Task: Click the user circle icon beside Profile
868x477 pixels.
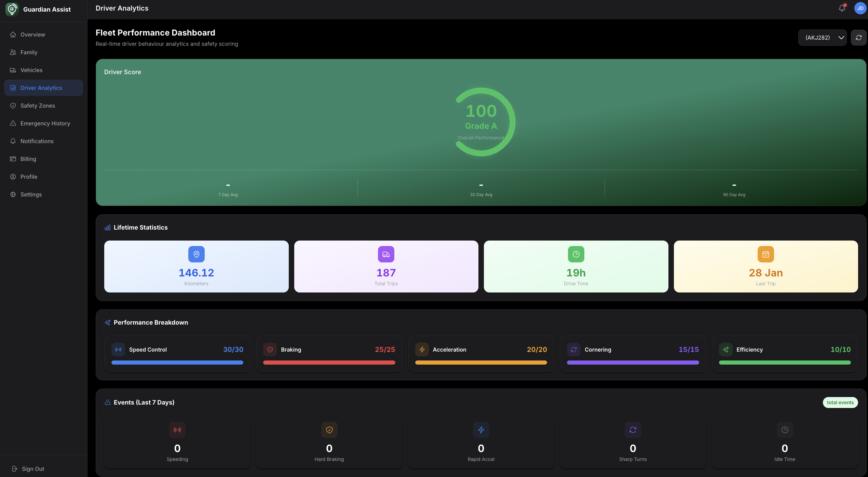Action: 13,177
